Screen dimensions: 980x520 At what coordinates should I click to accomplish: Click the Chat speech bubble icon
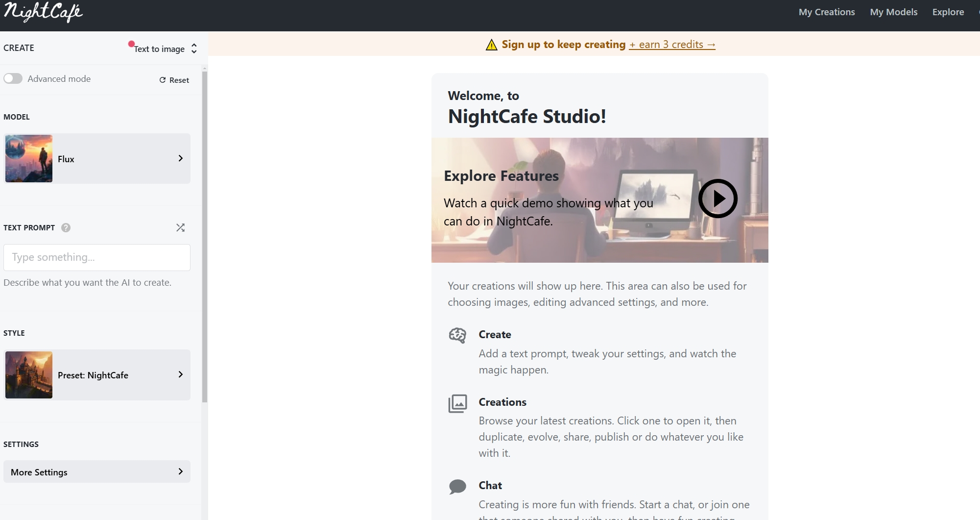(x=457, y=487)
